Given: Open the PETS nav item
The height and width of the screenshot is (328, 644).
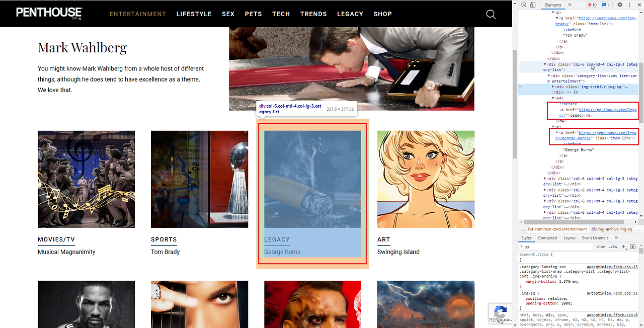Looking at the screenshot, I should click(254, 14).
